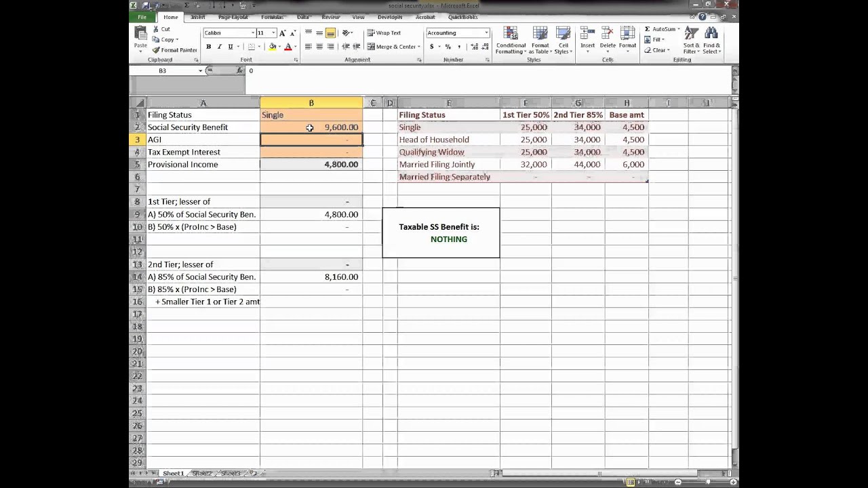Screen dimensions: 868x488
Task: Decrease the cell indent
Action: [x=345, y=47]
